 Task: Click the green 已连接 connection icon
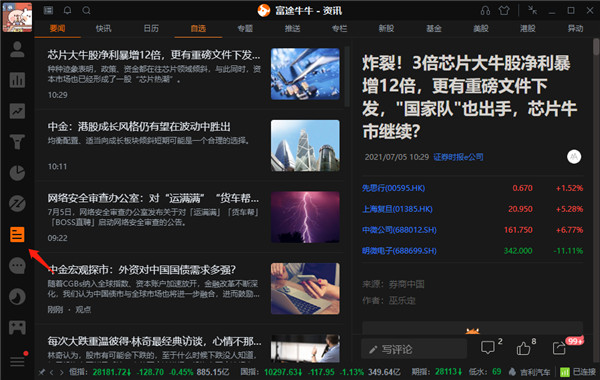(565, 372)
